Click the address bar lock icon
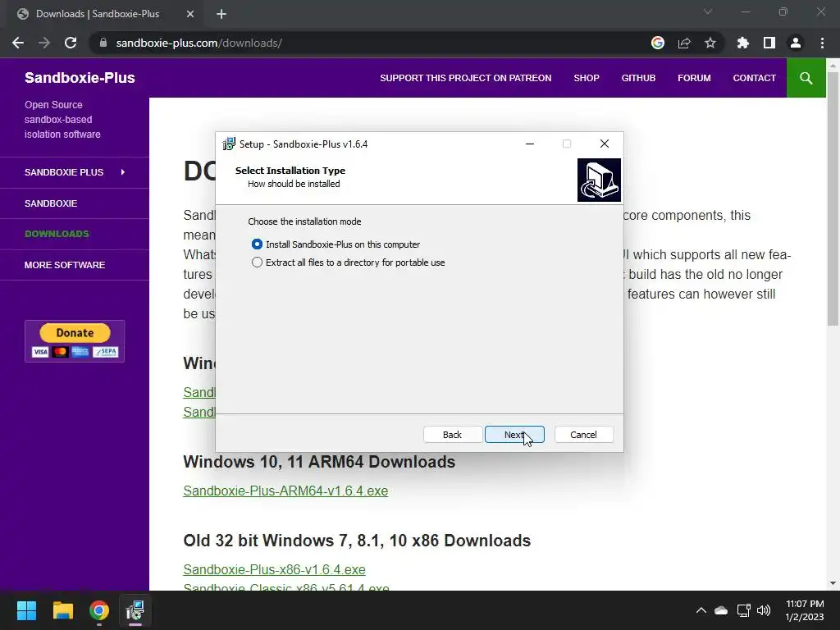840x630 pixels. pyautogui.click(x=103, y=43)
